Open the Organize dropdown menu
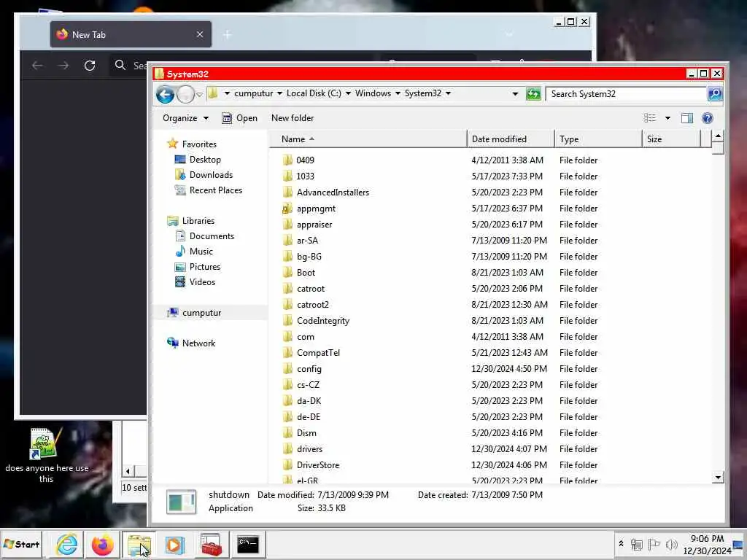Screen dimensions: 747x560 click(185, 118)
